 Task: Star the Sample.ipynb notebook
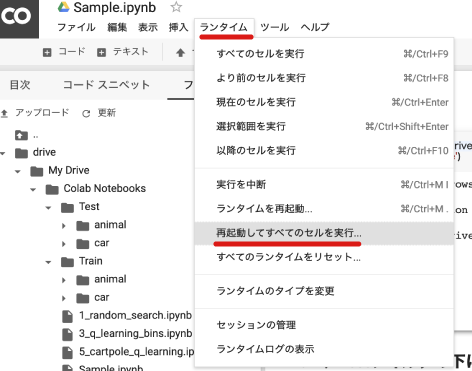(x=176, y=7)
